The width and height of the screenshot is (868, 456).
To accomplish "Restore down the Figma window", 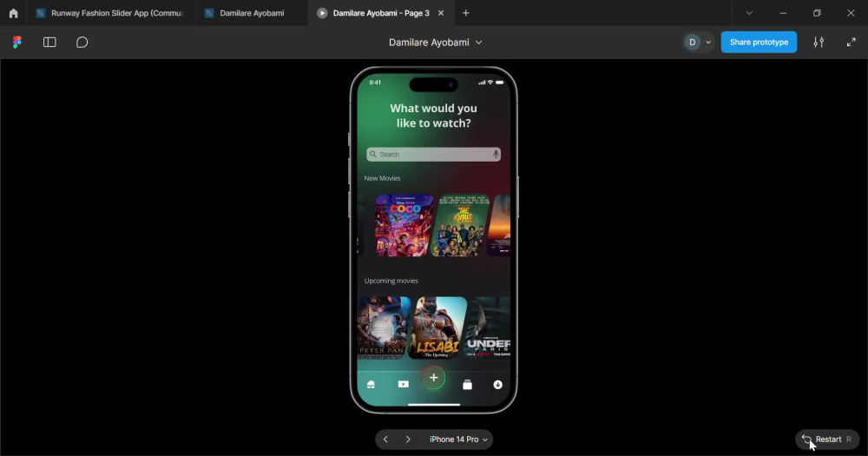I will 817,13.
